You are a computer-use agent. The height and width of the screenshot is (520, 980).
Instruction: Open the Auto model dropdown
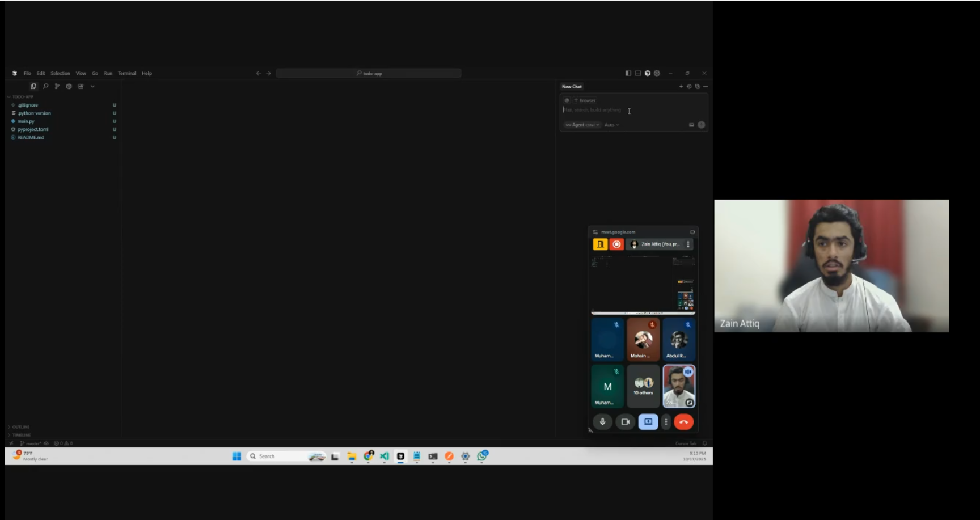coord(611,125)
